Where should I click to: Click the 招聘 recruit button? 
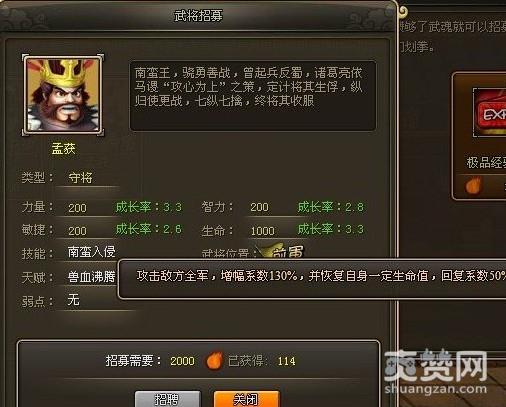pos(168,399)
